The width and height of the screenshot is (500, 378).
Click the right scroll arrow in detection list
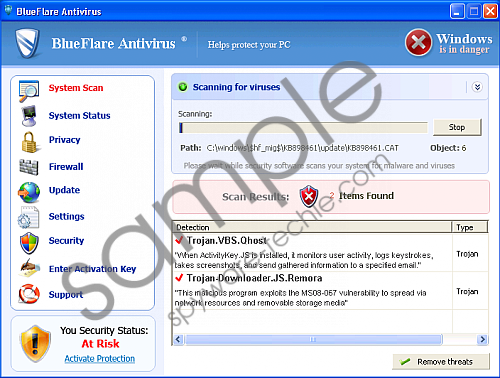click(482, 340)
